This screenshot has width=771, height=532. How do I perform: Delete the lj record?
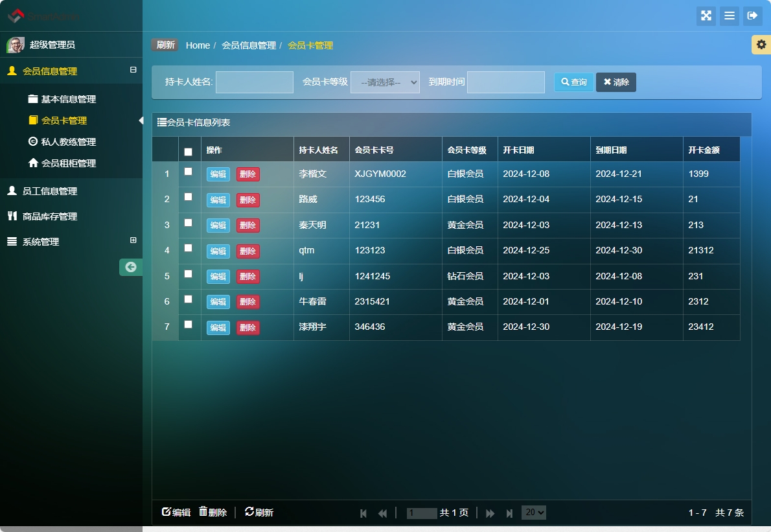pyautogui.click(x=247, y=276)
